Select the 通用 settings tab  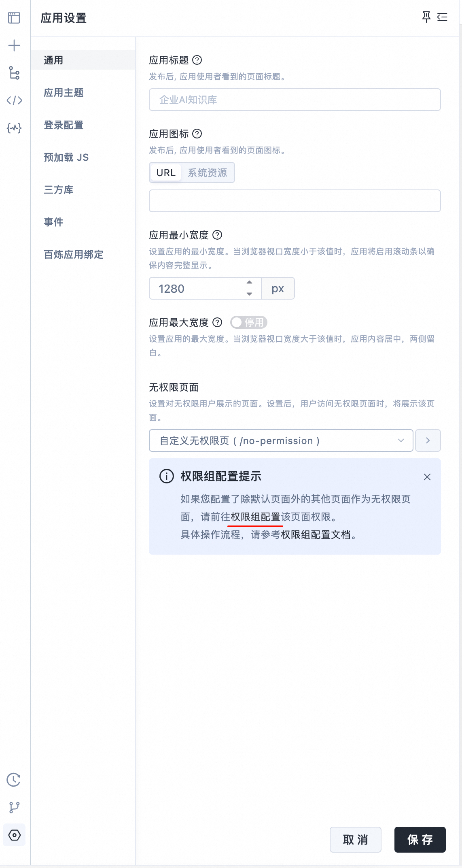83,60
